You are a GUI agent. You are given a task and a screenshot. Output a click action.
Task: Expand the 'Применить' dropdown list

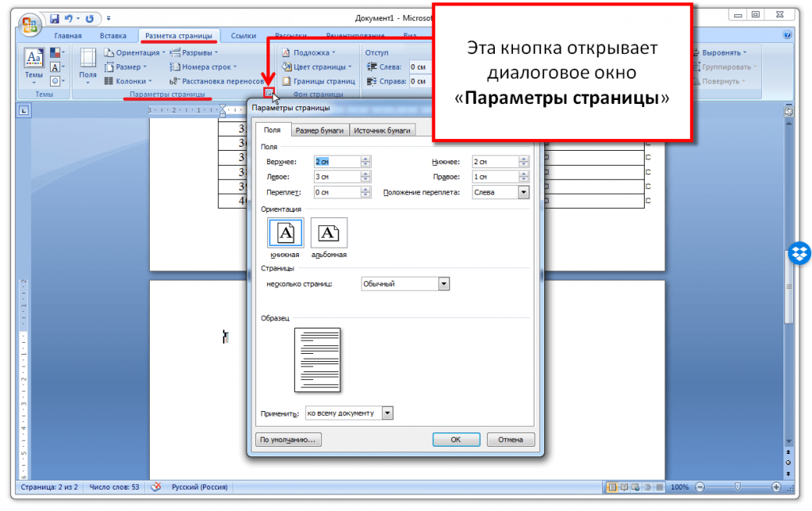tap(387, 413)
